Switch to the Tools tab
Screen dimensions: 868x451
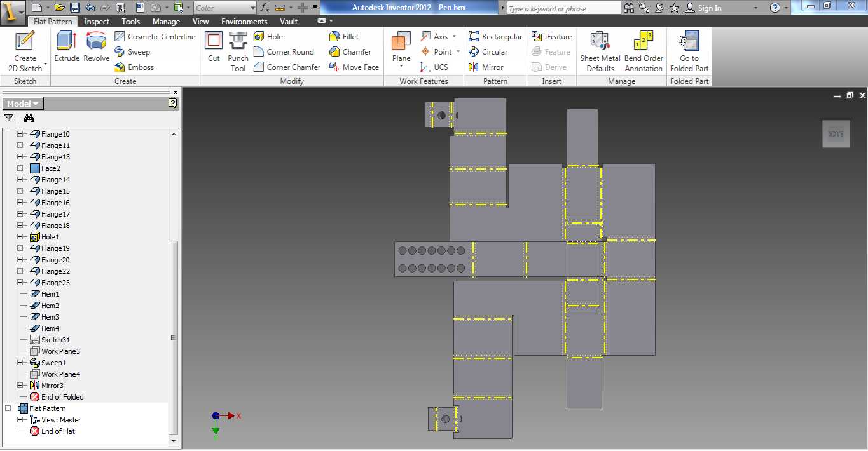pos(131,21)
